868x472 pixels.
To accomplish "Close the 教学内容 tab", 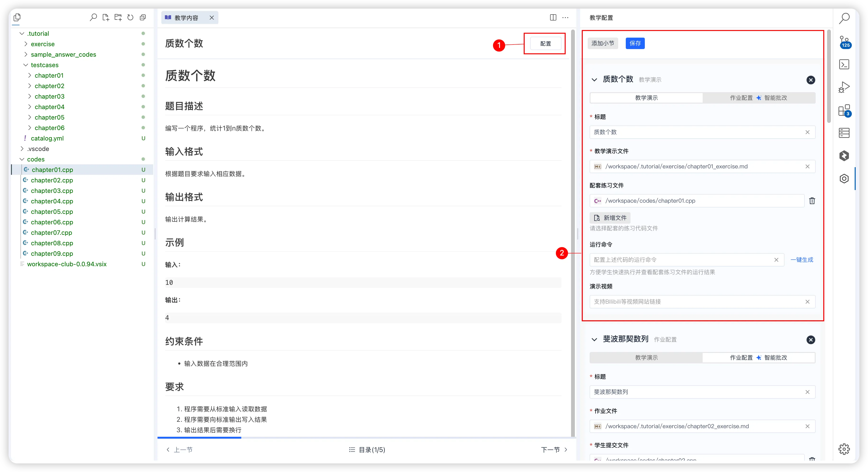I will point(212,18).
